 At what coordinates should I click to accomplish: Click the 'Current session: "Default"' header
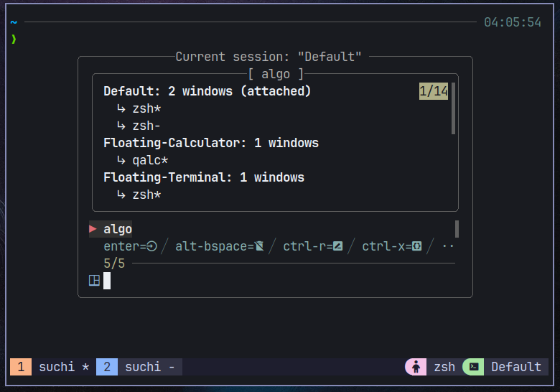(x=269, y=57)
